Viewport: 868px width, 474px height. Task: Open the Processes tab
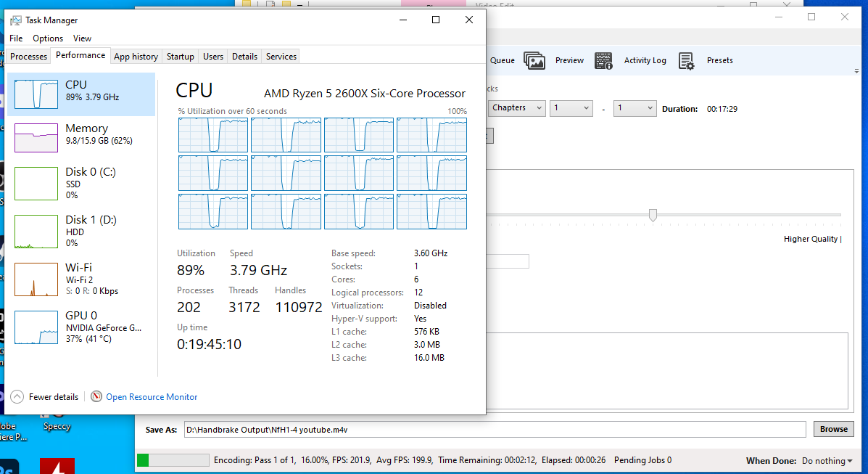point(28,56)
